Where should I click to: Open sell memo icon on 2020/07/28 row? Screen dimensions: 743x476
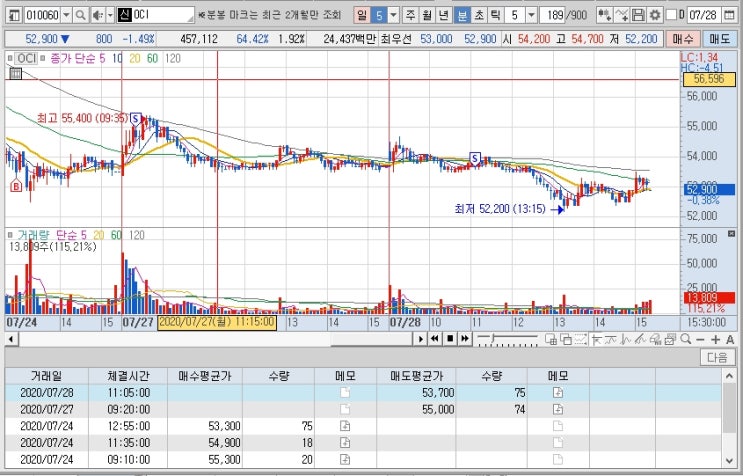click(558, 393)
